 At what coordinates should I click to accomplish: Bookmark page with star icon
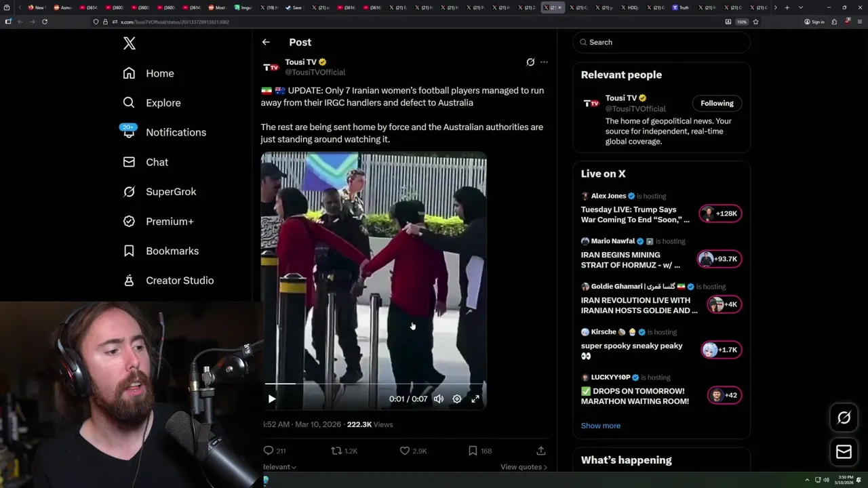click(755, 22)
